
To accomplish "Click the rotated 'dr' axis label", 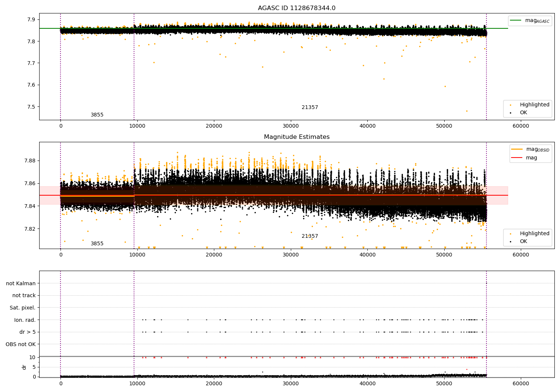I will tap(24, 367).
